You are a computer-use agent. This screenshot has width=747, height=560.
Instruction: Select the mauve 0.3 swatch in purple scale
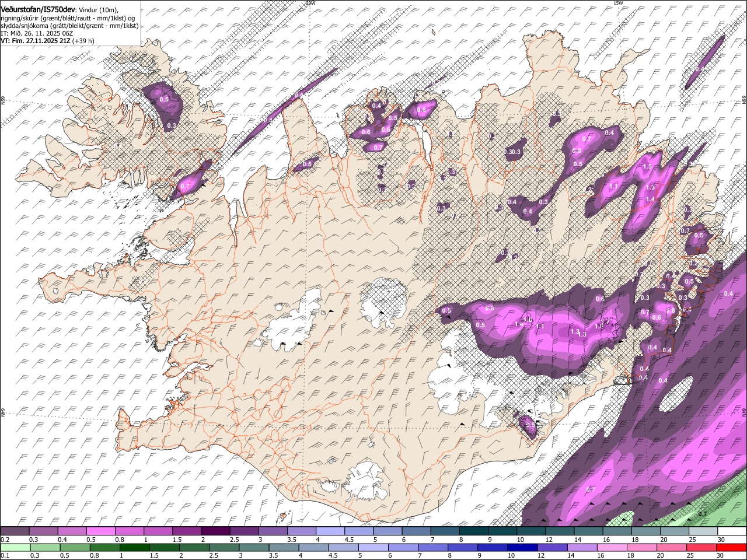[x=43, y=531]
